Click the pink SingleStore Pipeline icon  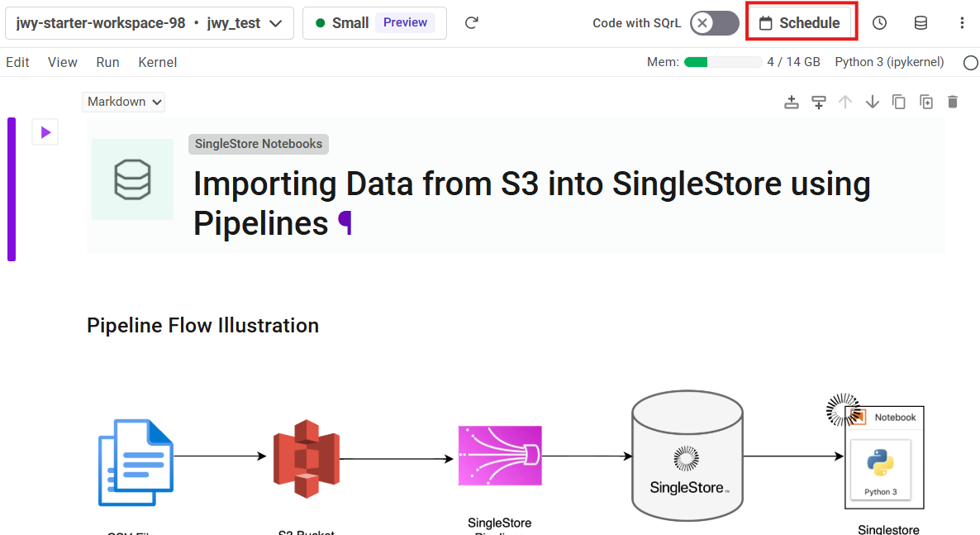pos(500,456)
